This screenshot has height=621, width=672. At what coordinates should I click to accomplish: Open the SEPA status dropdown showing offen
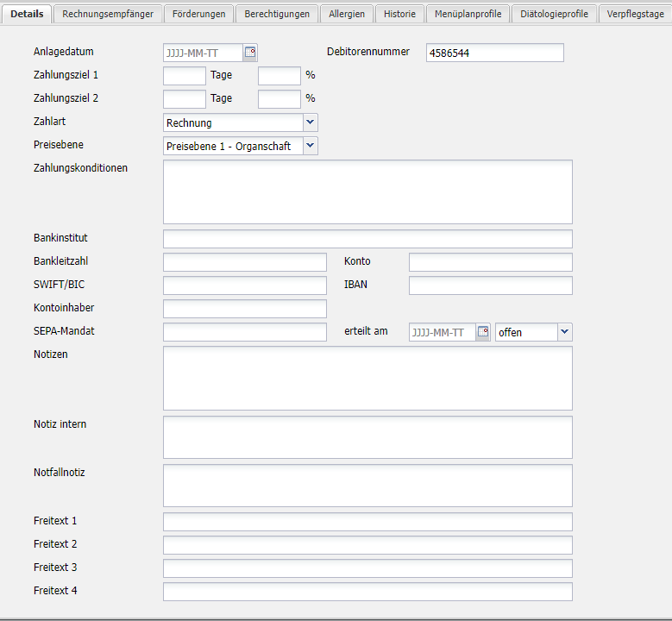tap(564, 332)
